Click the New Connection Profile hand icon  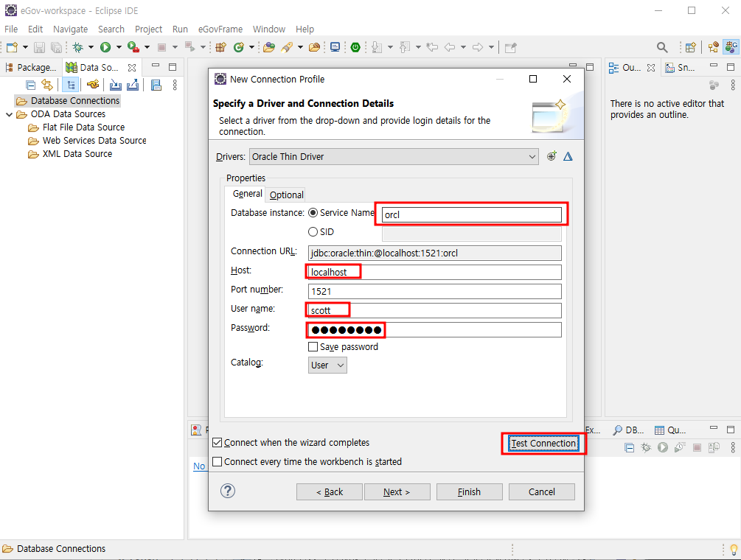click(93, 85)
